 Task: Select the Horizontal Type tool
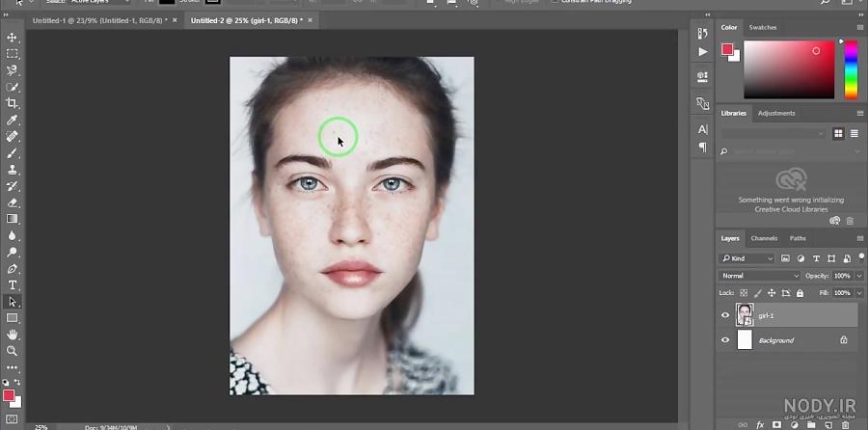(x=12, y=285)
